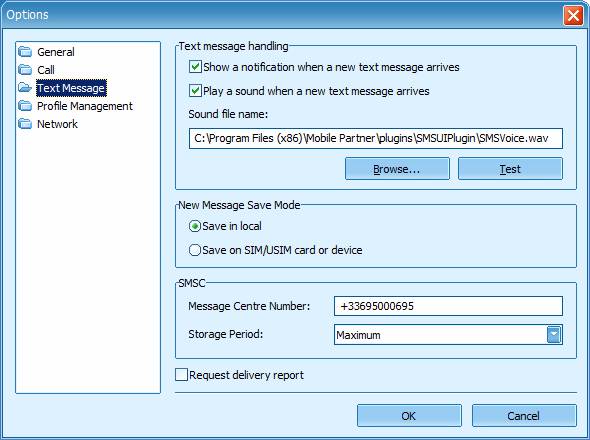590x440 pixels.
Task: Disable play a sound on new message
Action: coord(195,91)
